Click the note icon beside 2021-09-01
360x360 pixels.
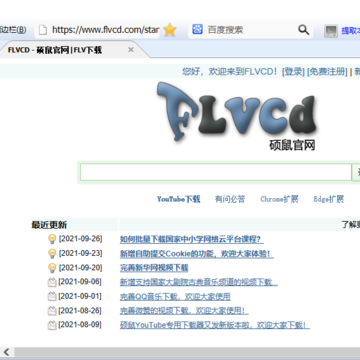(x=52, y=296)
